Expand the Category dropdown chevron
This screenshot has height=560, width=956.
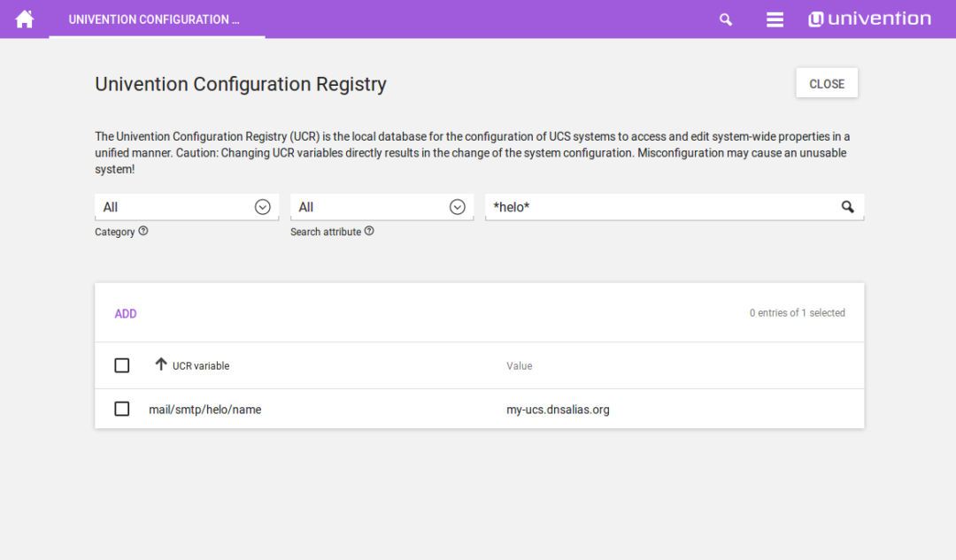click(262, 206)
